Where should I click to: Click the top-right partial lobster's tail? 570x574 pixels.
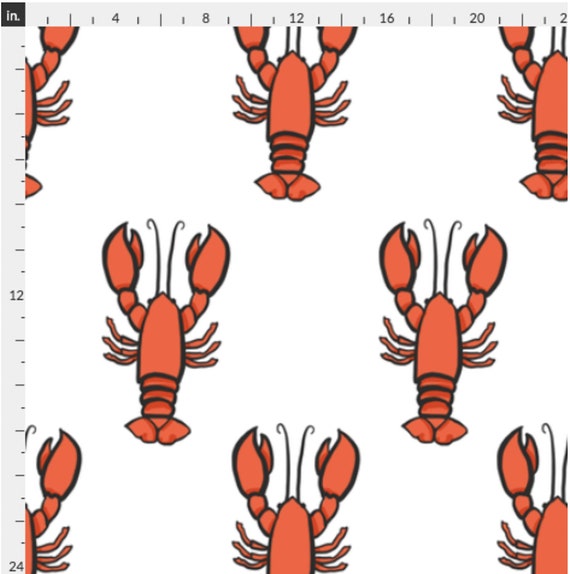tap(545, 187)
